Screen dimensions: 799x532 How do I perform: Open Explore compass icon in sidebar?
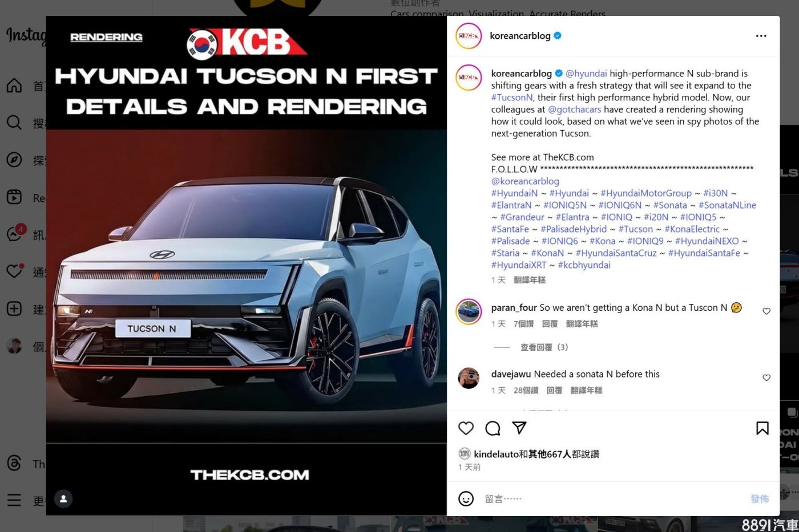click(14, 160)
